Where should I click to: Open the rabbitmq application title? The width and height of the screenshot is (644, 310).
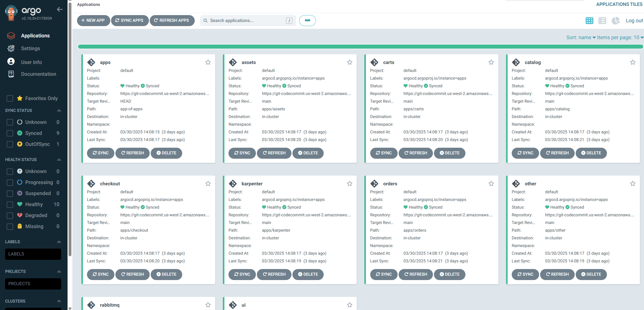click(110, 305)
